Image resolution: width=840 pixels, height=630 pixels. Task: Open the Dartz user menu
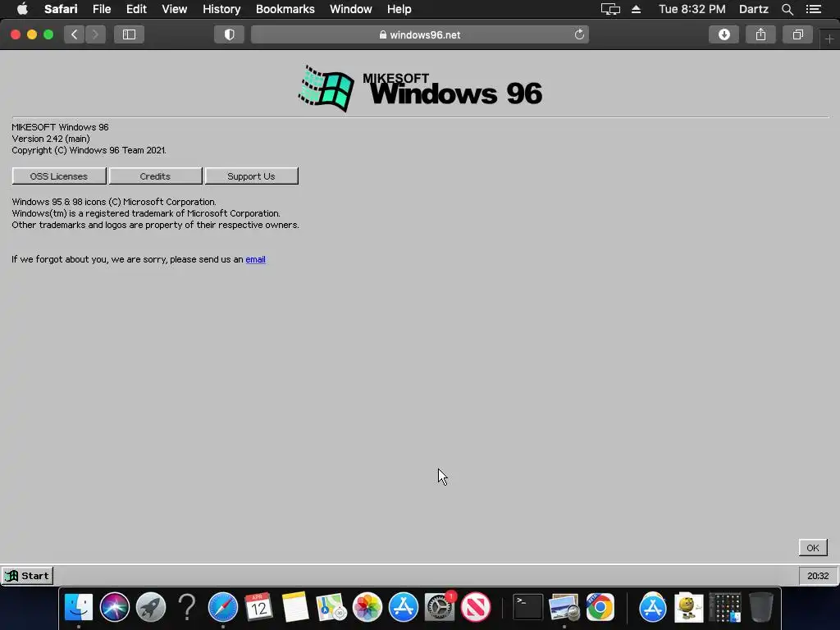click(x=754, y=9)
